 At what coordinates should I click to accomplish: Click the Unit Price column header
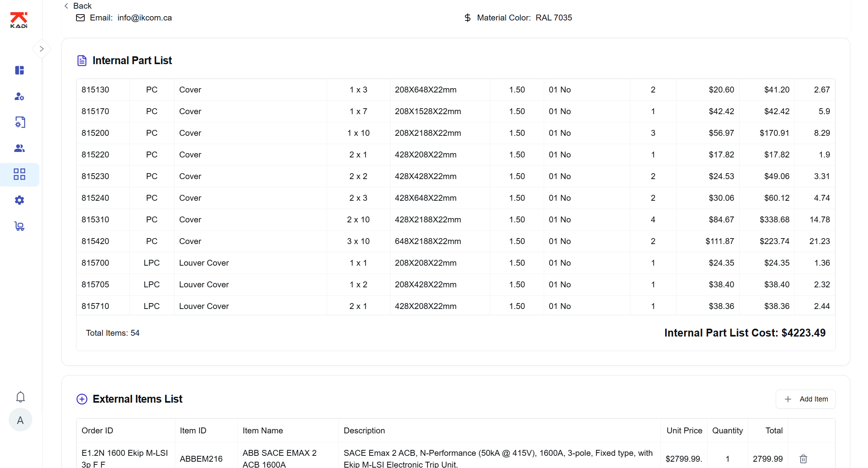684,431
